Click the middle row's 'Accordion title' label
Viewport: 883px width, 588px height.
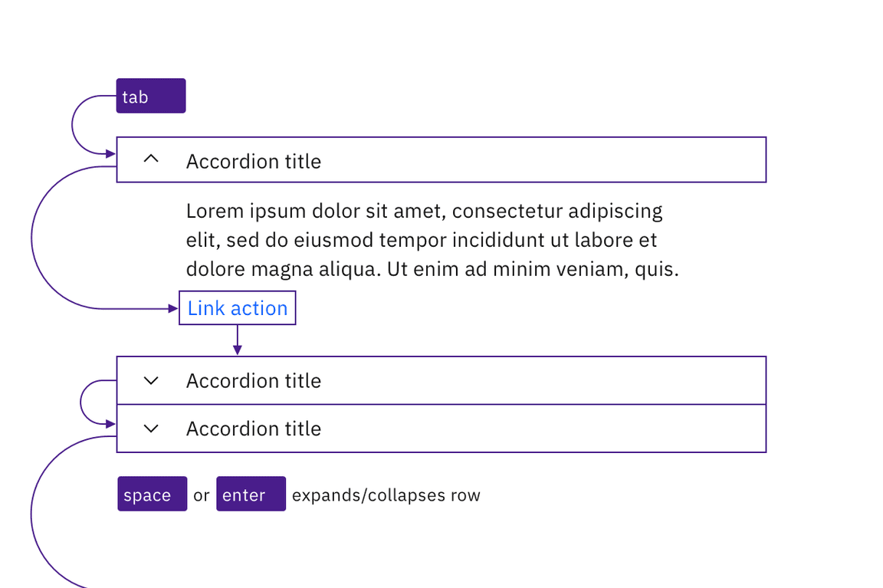253,381
